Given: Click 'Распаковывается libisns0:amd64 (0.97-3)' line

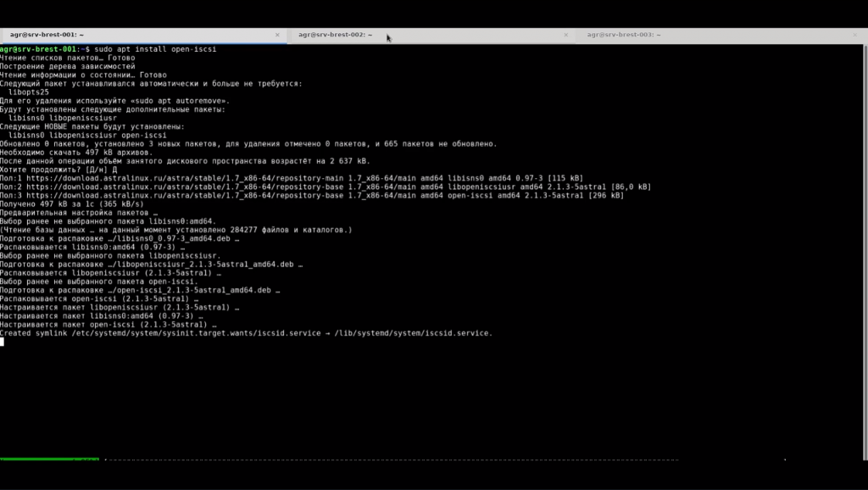Looking at the screenshot, I should click(92, 247).
